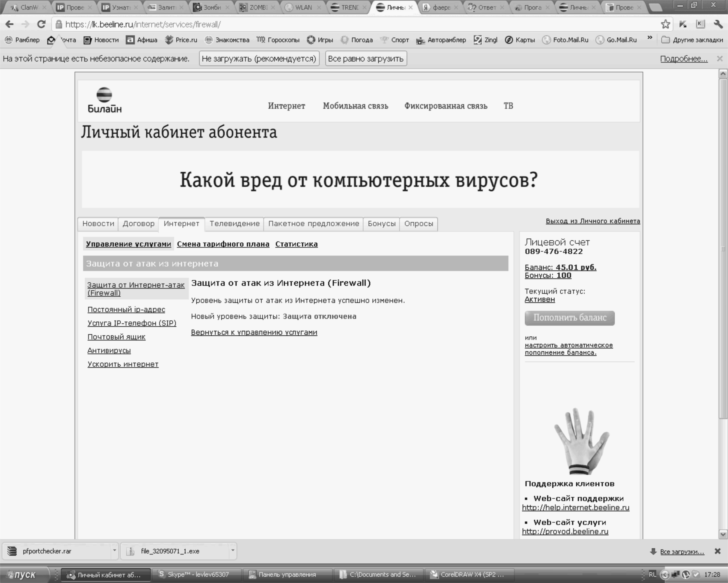Click Выход из Личного кабинета link
728x583 pixels.
click(x=593, y=221)
